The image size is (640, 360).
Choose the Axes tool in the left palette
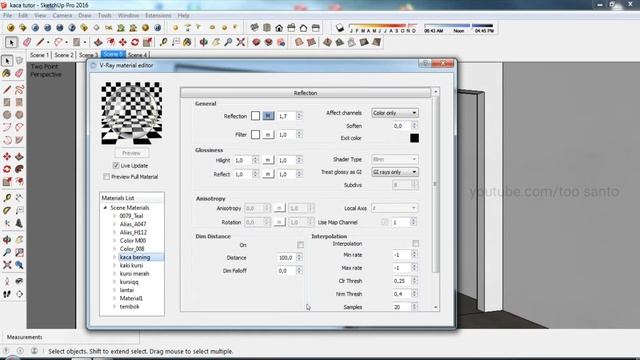[x=7, y=223]
